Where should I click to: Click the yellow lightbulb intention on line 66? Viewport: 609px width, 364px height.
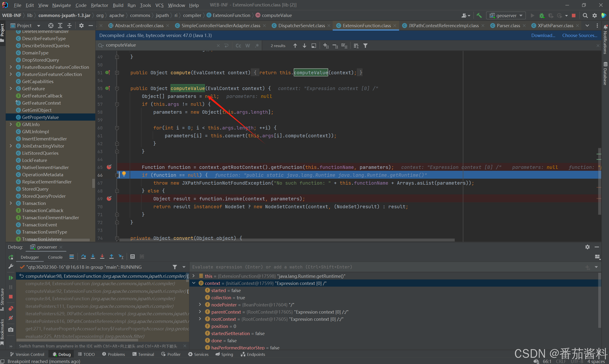pos(124,174)
